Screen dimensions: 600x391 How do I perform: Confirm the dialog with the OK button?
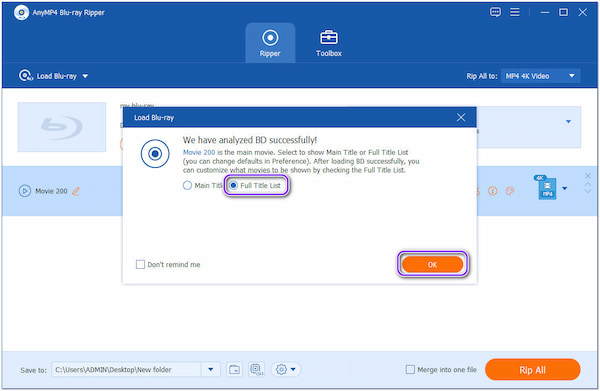(x=432, y=264)
